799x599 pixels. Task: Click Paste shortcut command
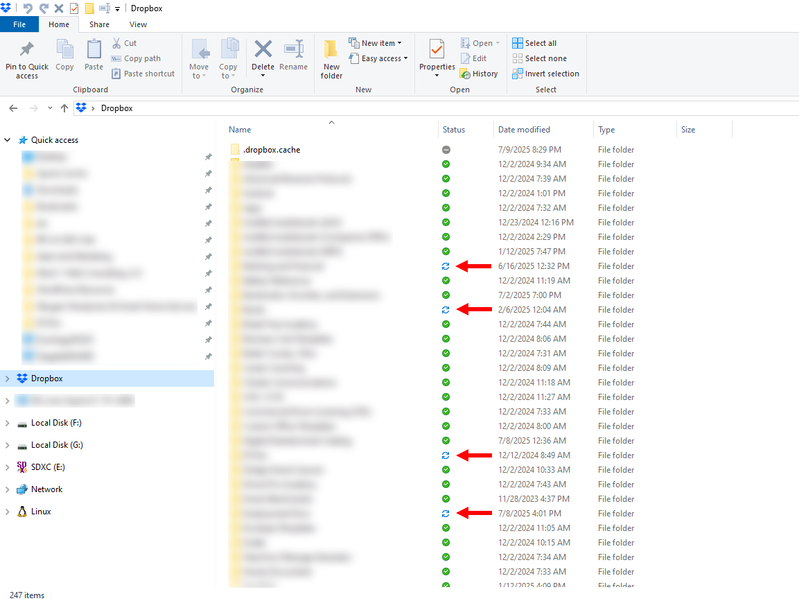[143, 74]
